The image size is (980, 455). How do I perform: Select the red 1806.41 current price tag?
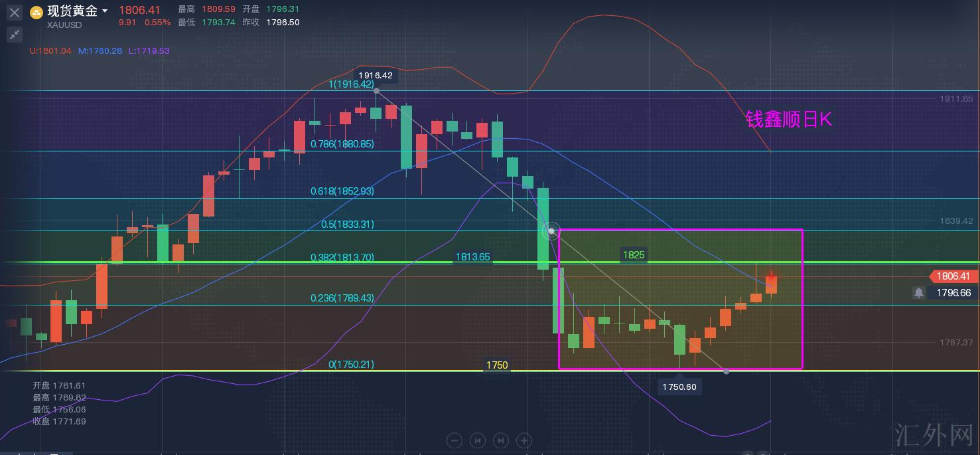click(953, 276)
